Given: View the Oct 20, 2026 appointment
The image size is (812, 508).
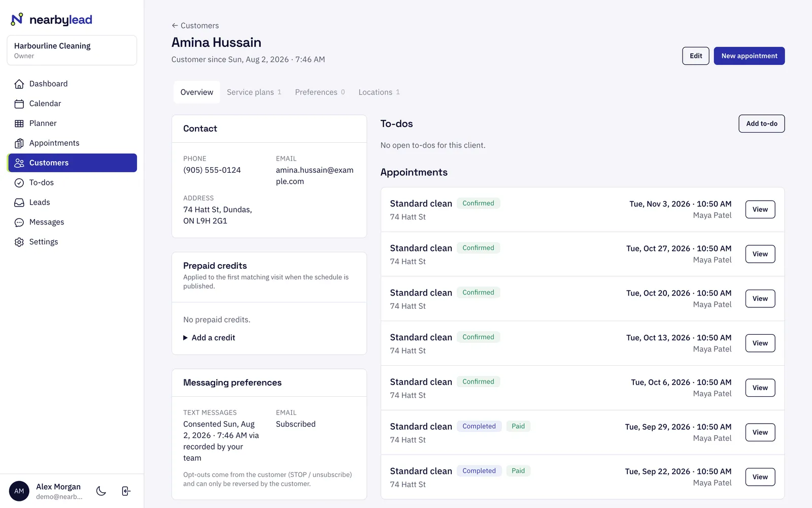Looking at the screenshot, I should 760,299.
